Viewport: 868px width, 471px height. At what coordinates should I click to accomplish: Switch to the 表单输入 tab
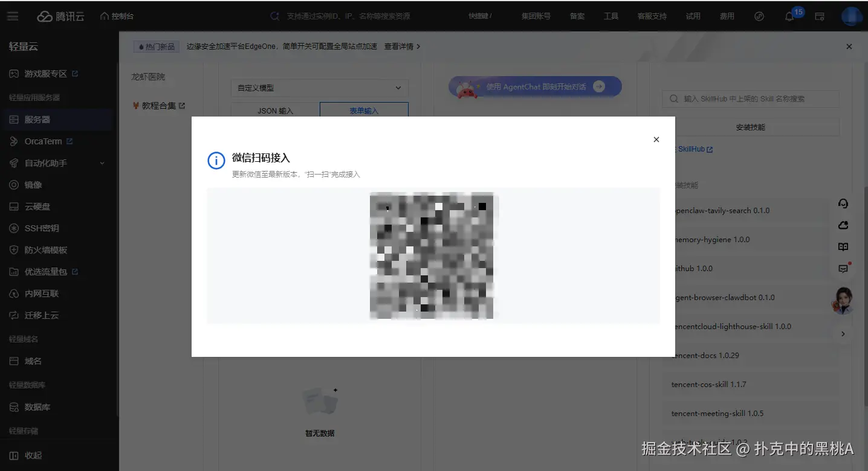coord(364,110)
